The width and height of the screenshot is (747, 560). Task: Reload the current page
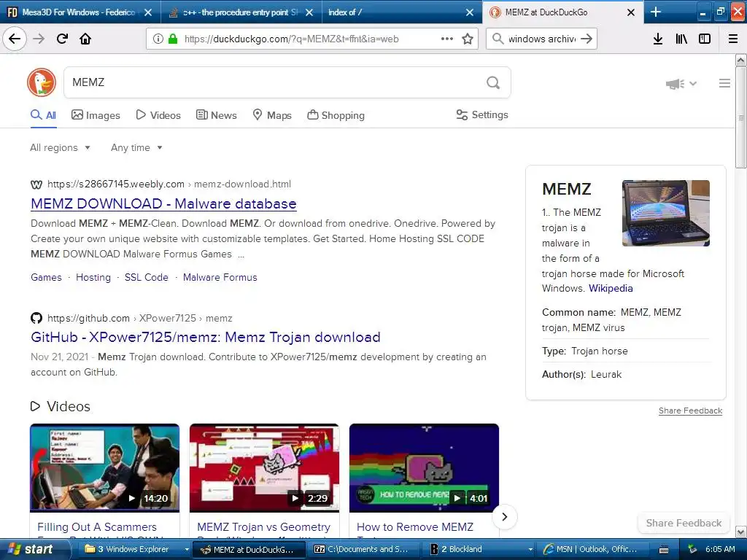point(62,39)
